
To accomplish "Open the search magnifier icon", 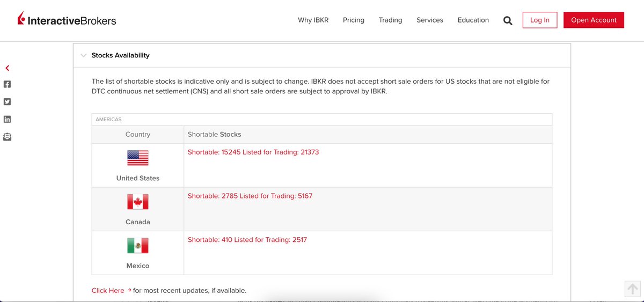I will point(508,20).
